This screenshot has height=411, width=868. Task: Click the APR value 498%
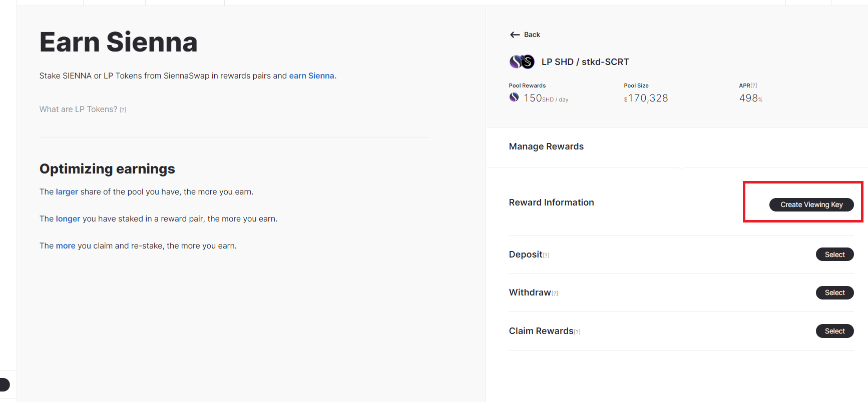[x=751, y=98]
